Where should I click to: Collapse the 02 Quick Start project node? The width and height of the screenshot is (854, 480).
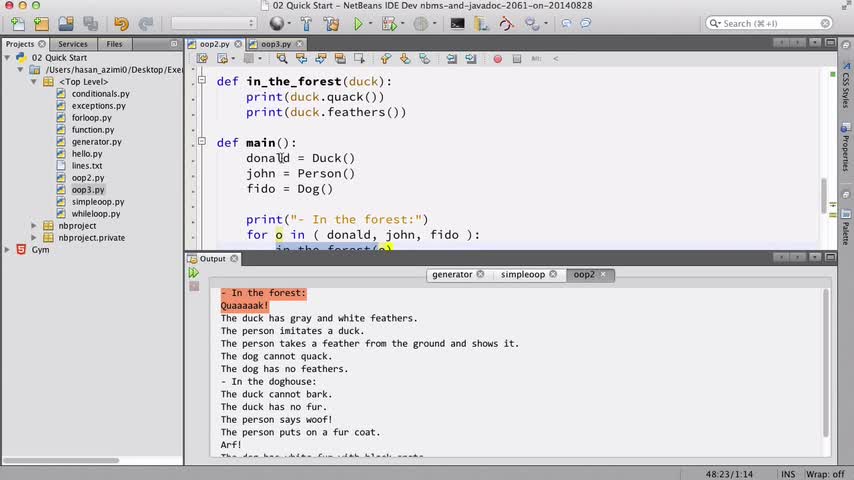[7, 58]
